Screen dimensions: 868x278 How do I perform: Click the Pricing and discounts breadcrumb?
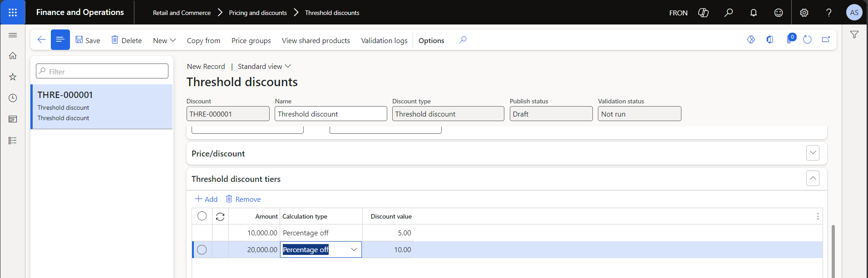coord(258,13)
